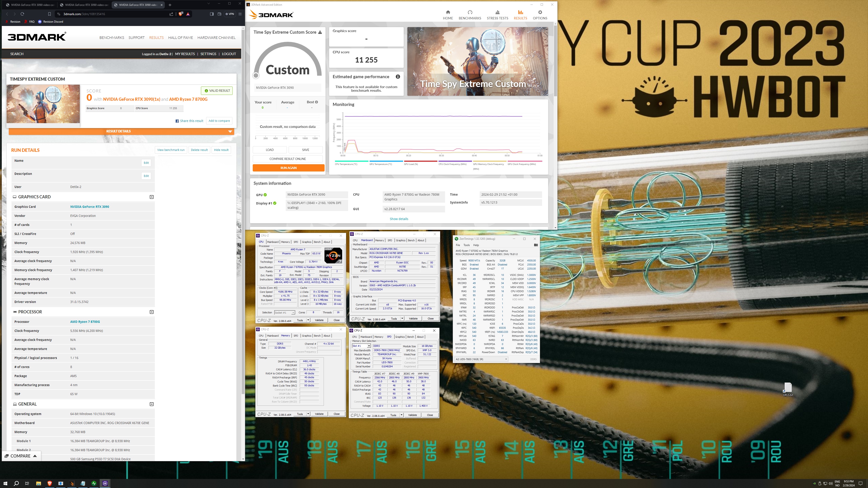Open Stress Tests in 3DMark app

(497, 15)
